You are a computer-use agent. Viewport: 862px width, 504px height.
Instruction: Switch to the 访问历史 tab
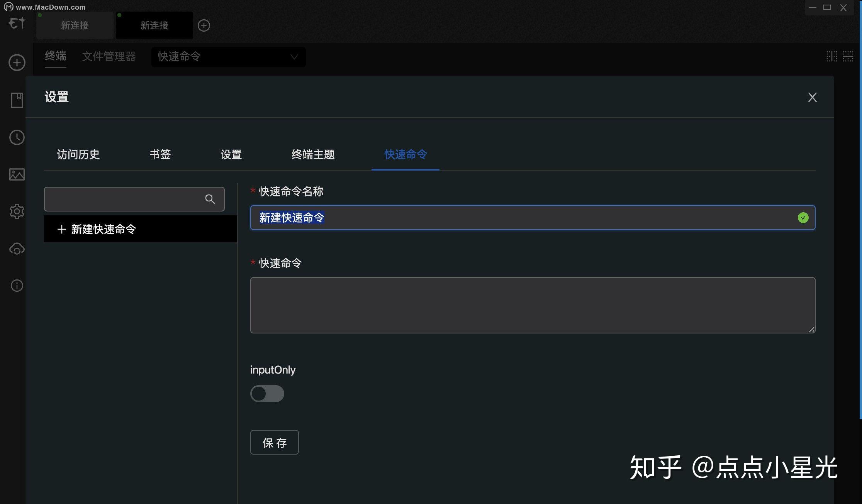point(78,154)
